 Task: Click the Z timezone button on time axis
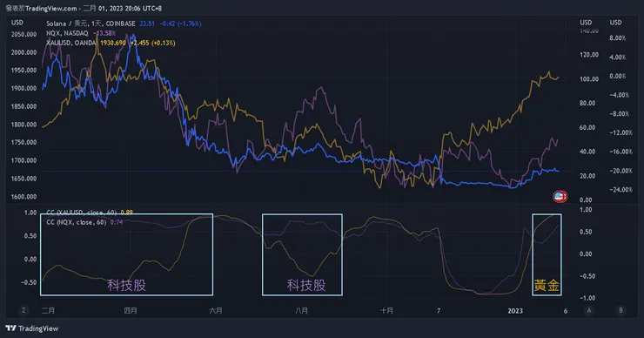tap(23, 310)
